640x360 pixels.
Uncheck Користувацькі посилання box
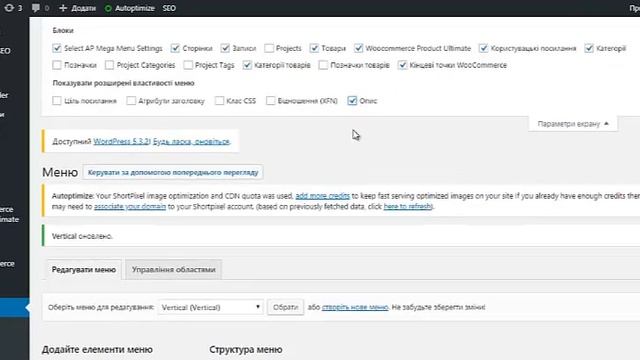483,48
